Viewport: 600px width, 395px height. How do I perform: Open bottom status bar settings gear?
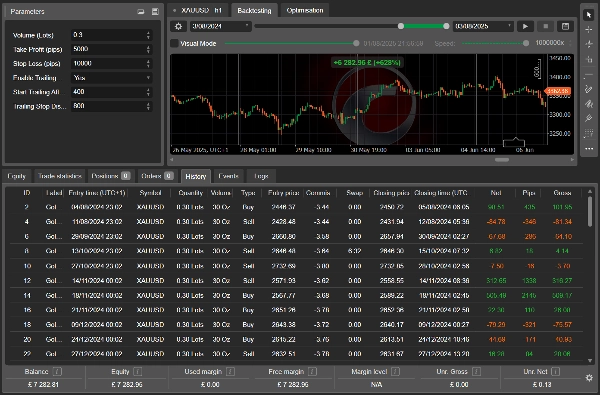(x=589, y=378)
